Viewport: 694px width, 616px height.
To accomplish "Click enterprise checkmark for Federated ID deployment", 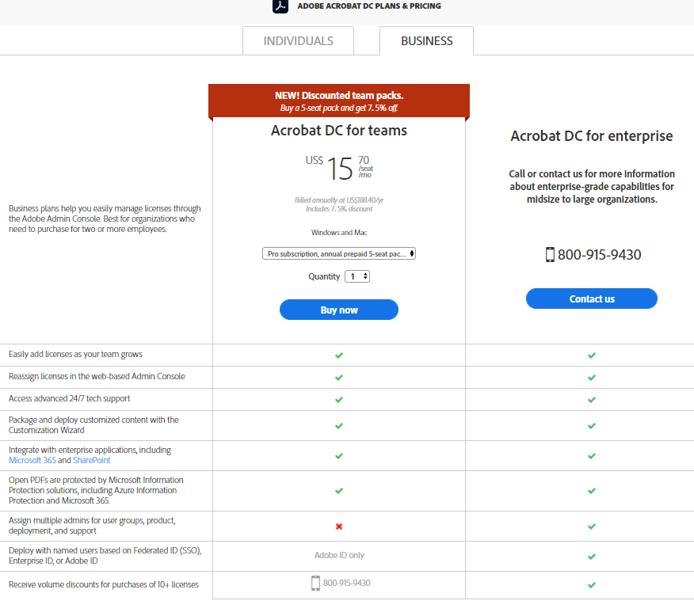I will coord(592,557).
